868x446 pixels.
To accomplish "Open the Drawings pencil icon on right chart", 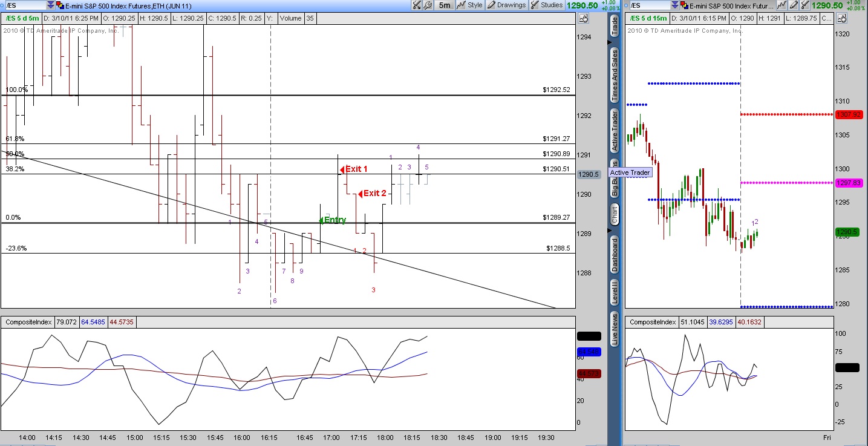I will [x=793, y=5].
